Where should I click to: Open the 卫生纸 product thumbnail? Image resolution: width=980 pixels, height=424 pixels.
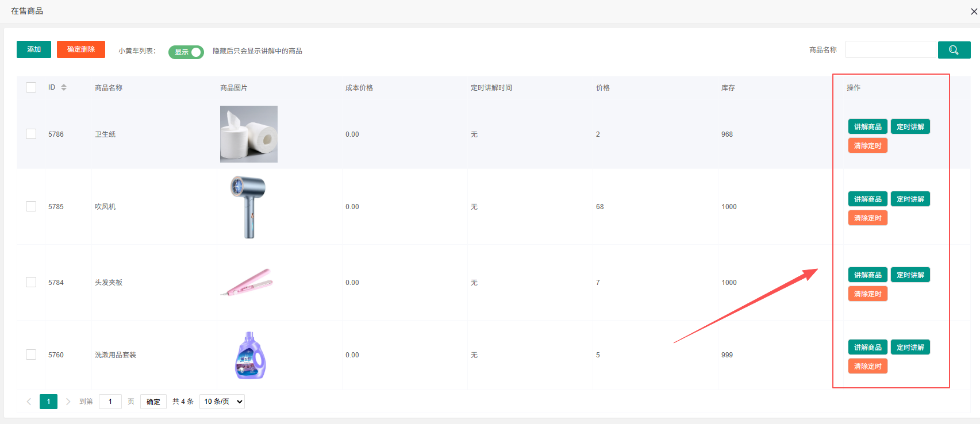pos(248,134)
